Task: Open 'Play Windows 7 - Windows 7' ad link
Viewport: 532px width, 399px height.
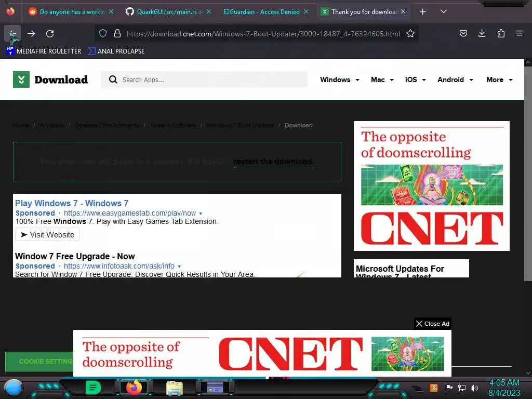Action: [72, 203]
